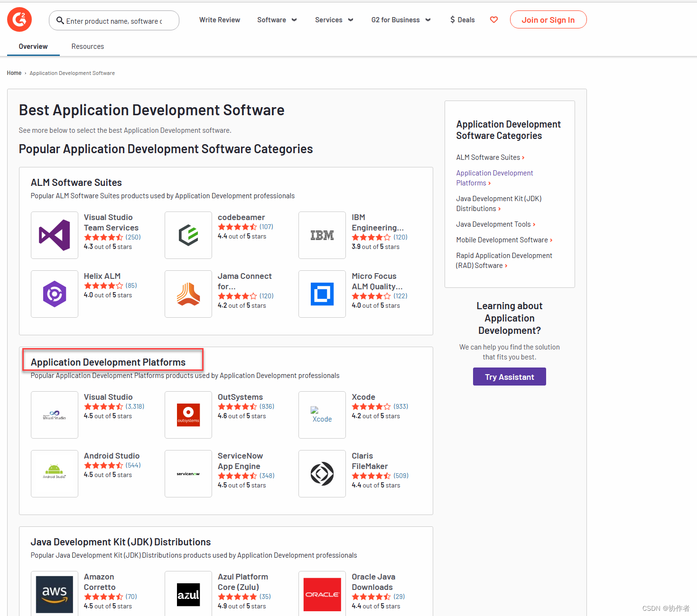View the (933) Xcode reviews
Screen dimensions: 697x616
tap(401, 406)
